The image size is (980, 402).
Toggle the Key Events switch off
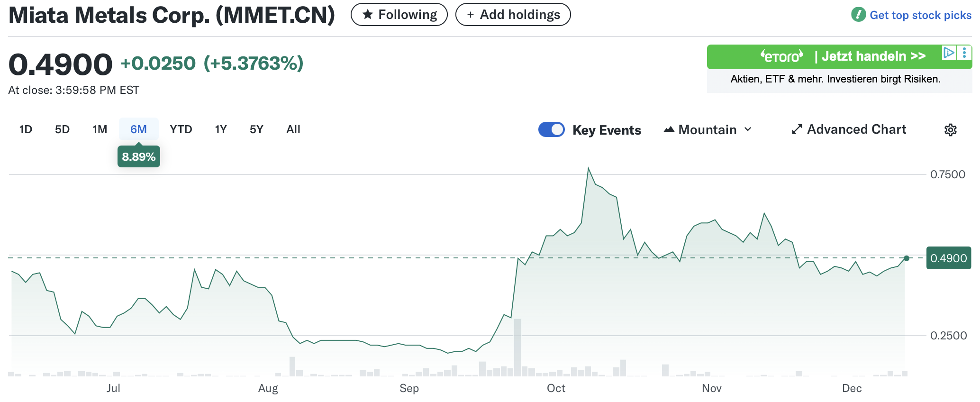(x=551, y=129)
